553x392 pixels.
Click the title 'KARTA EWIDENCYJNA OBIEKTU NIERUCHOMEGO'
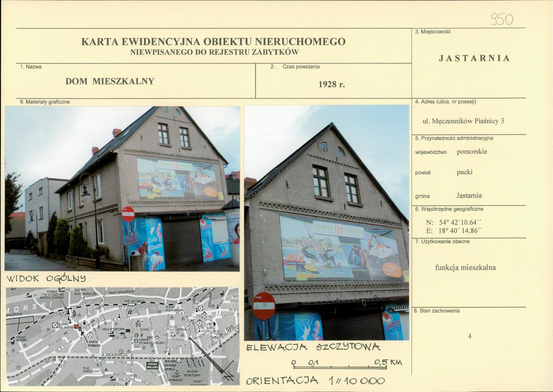tap(214, 42)
